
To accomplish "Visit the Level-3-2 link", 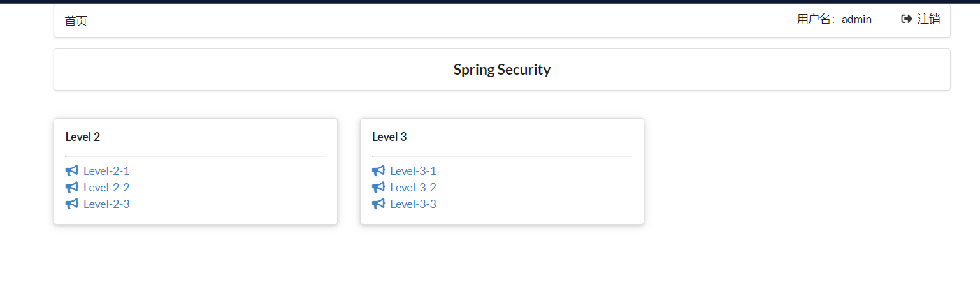I will (413, 188).
